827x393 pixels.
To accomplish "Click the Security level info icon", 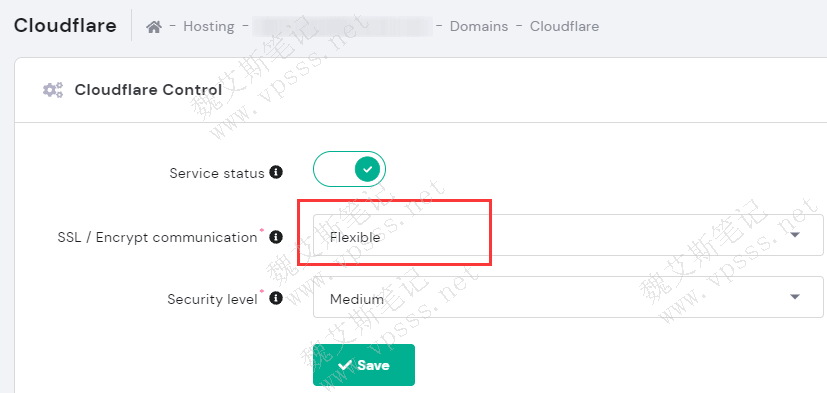I will coord(276,299).
